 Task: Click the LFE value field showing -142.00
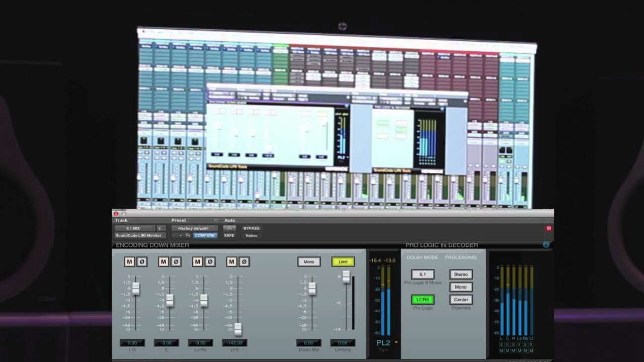[x=234, y=343]
